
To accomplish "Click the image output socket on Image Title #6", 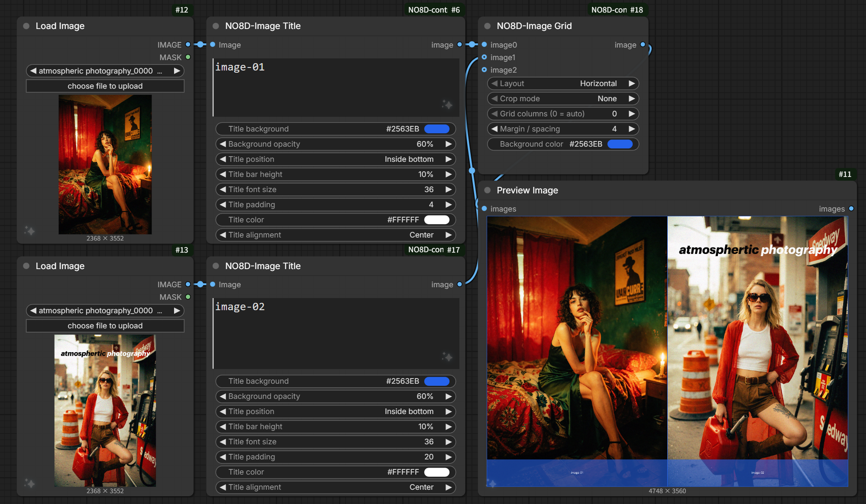I will point(459,45).
